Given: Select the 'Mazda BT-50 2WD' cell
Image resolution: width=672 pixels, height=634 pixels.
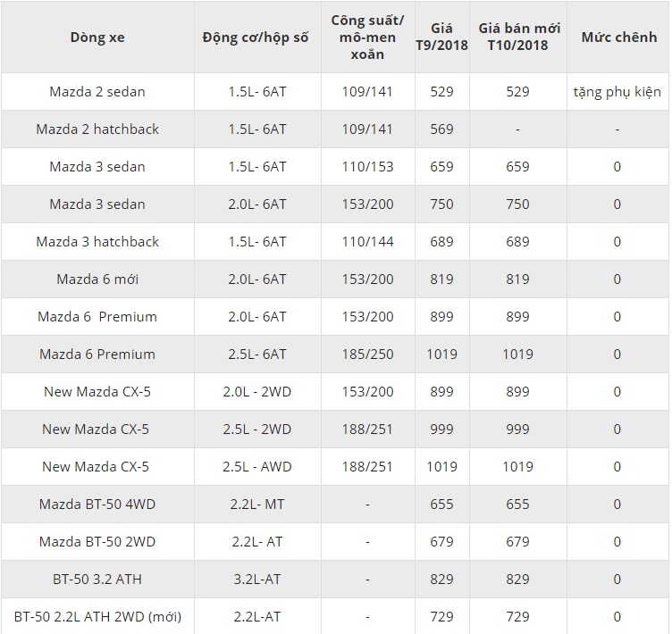Looking at the screenshot, I should (x=97, y=541).
